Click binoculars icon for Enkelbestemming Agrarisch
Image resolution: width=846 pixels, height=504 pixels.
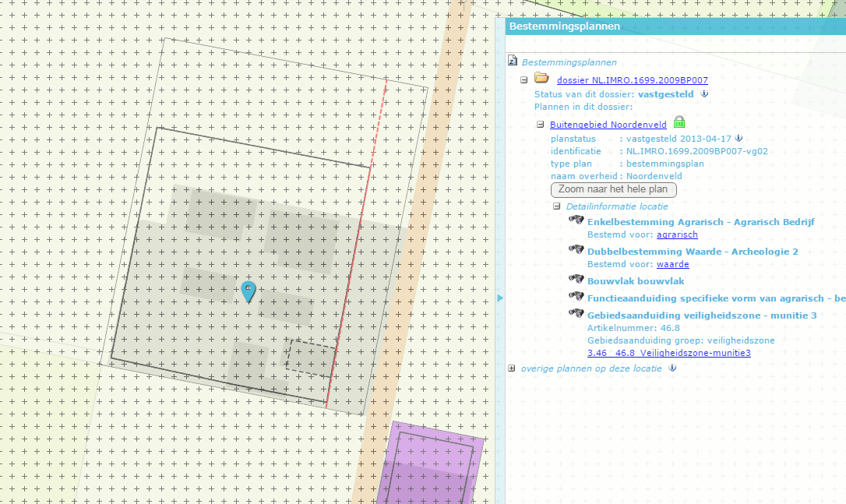click(576, 220)
